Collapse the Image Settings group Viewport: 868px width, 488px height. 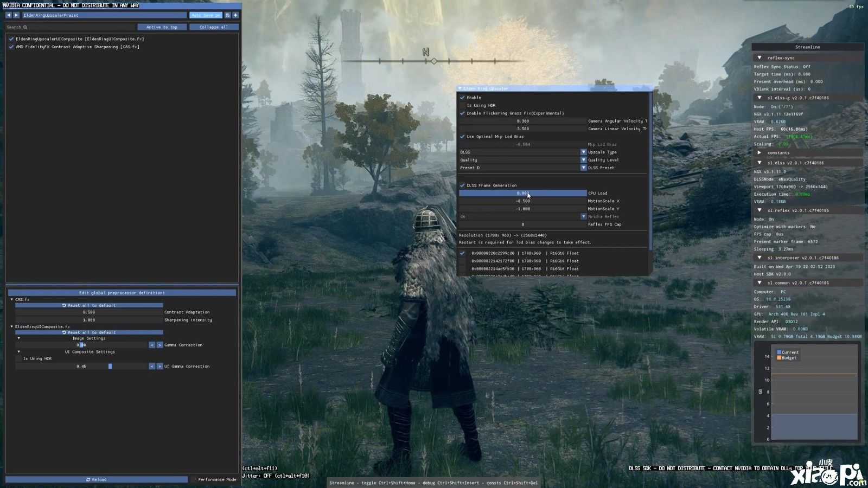pyautogui.click(x=18, y=338)
